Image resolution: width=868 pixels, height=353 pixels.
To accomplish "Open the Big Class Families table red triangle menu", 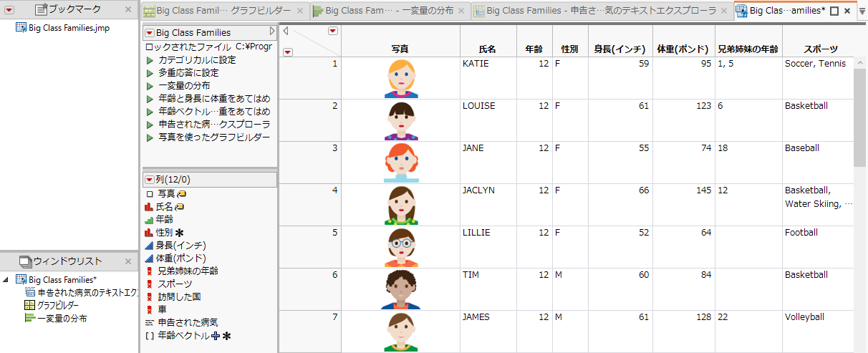I will (149, 33).
